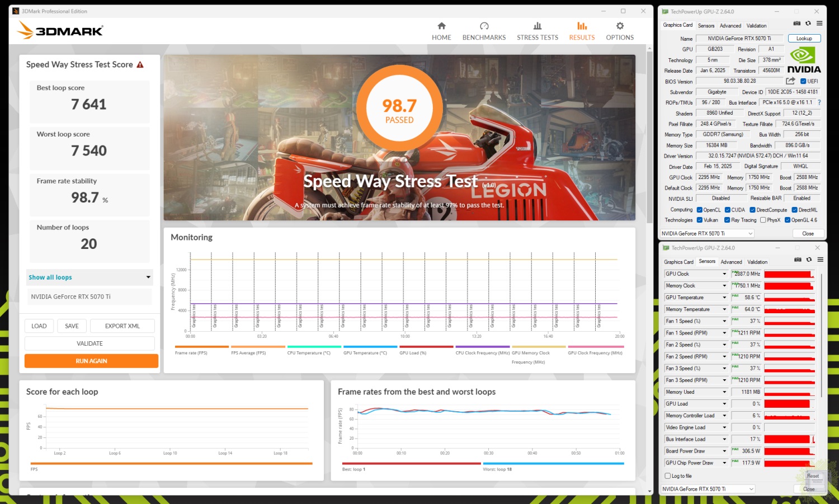Open the Board Power Draw dropdown arrow
Viewport: 839px width, 504px height.
click(x=724, y=451)
